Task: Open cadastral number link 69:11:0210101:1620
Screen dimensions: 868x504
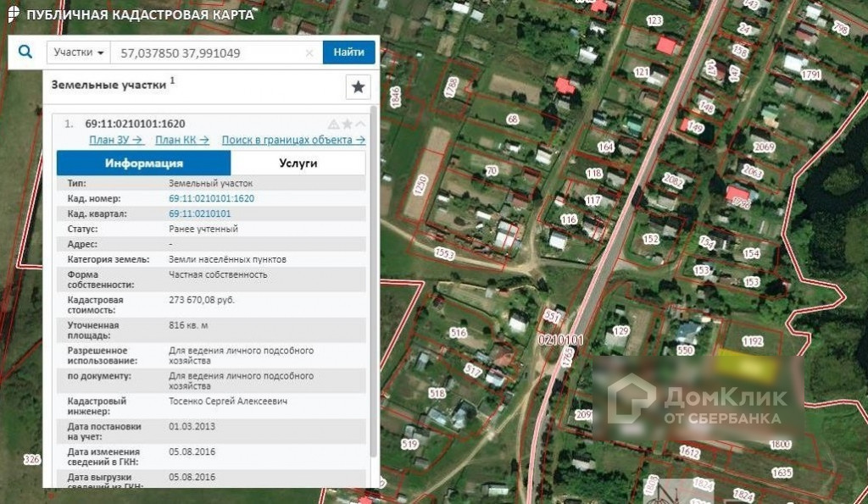Action: (211, 198)
